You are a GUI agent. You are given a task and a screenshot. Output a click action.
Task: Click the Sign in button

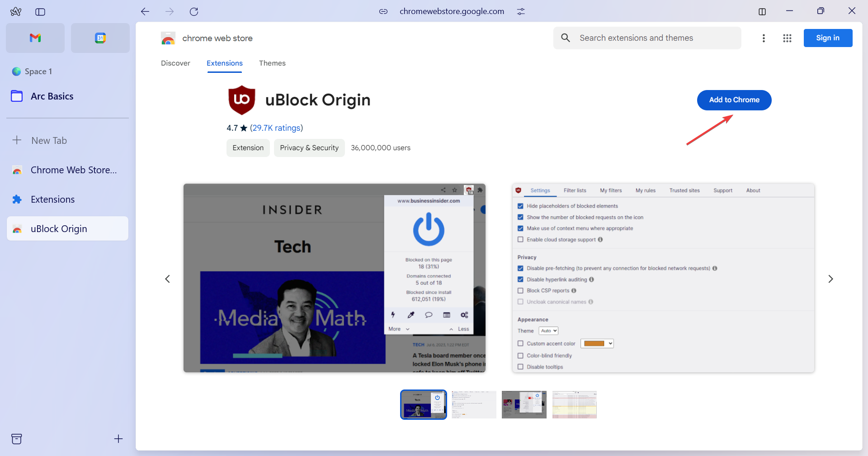click(828, 38)
